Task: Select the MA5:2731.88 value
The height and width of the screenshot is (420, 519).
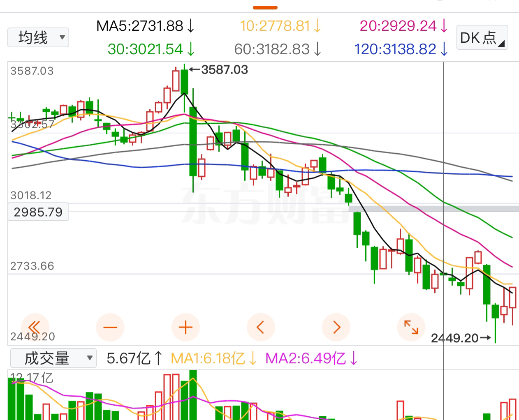Action: pyautogui.click(x=145, y=26)
